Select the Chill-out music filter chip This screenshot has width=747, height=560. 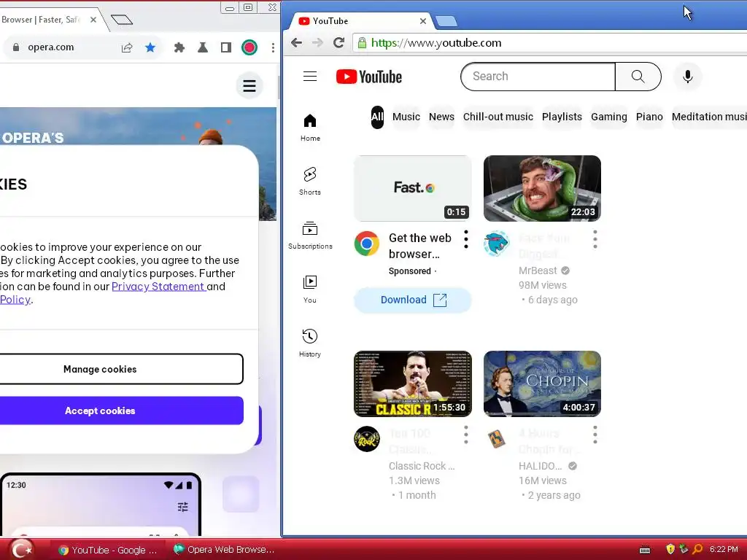pos(498,117)
